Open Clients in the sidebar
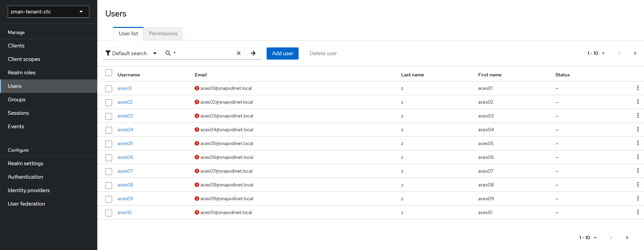The height and width of the screenshot is (250, 644). pos(48,46)
